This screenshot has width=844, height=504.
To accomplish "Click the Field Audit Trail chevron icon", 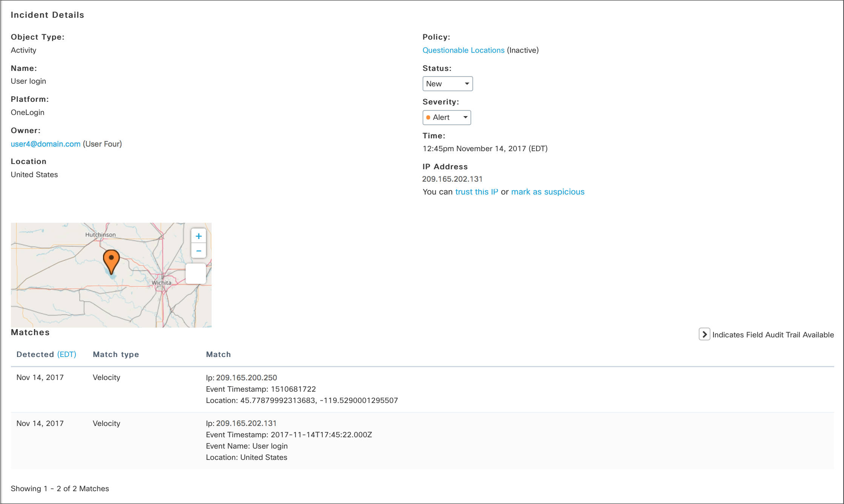I will (x=704, y=334).
